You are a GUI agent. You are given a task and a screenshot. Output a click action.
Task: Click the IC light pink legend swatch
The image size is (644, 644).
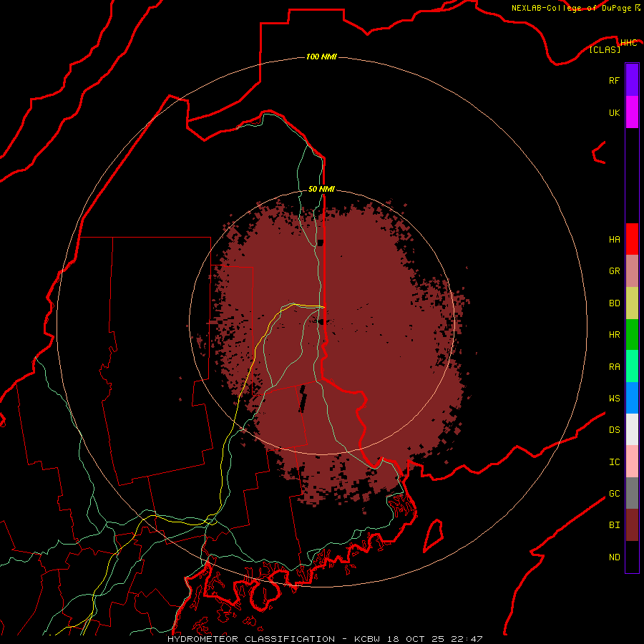[x=632, y=462]
